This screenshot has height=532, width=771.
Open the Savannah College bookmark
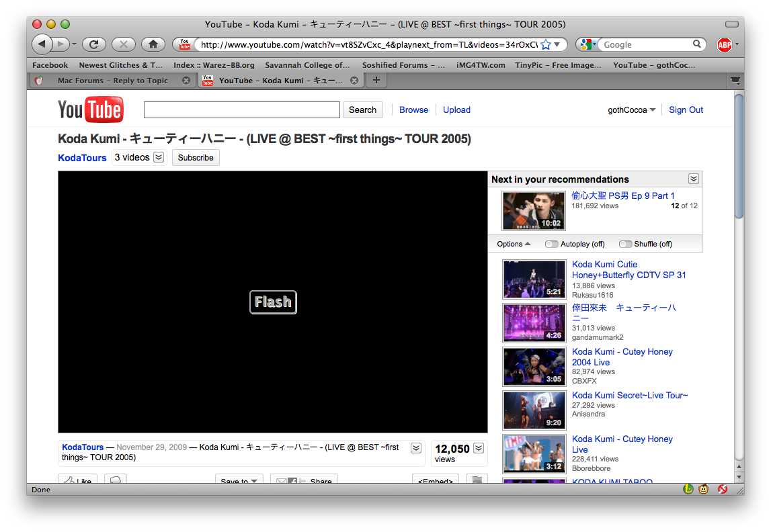coord(307,65)
